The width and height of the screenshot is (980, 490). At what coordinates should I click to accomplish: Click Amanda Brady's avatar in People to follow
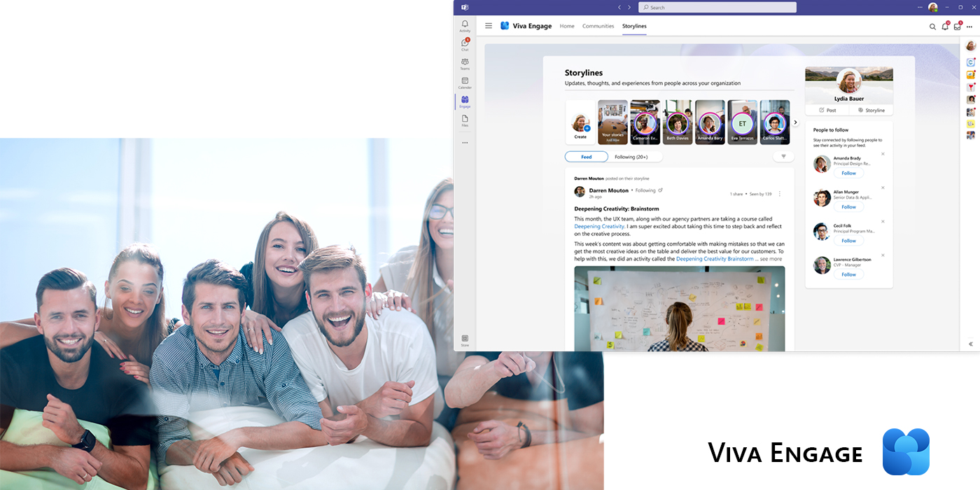tap(822, 164)
